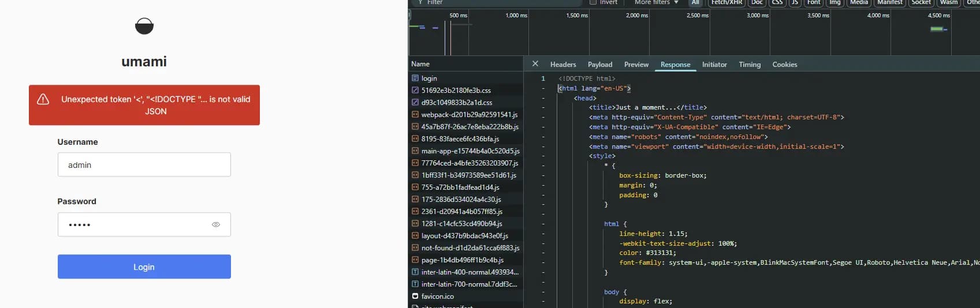The image size is (980, 308).
Task: Select 1281-c14cfc53cd490b94.js request
Action: click(x=465, y=223)
